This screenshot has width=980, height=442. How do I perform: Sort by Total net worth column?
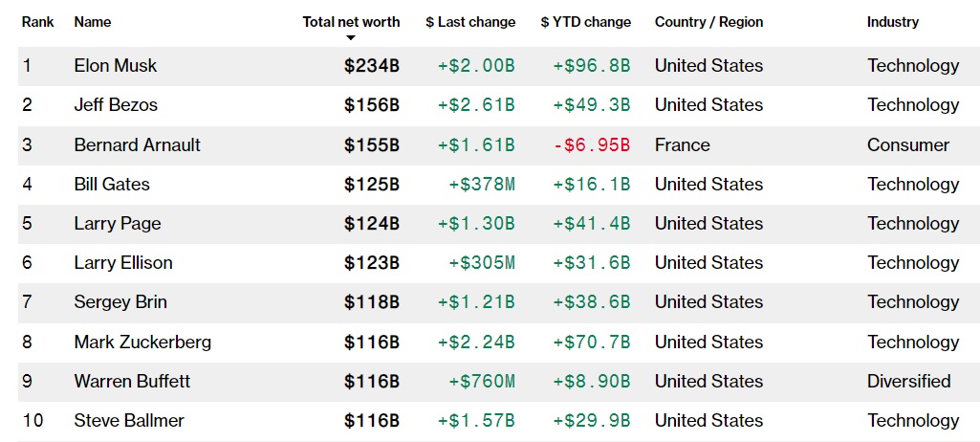point(351,21)
